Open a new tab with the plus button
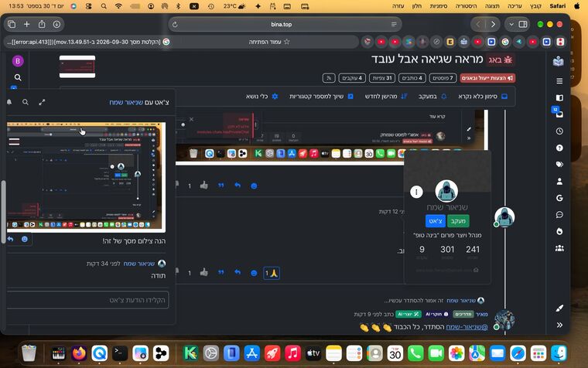This screenshot has width=588, height=368. tap(26, 25)
